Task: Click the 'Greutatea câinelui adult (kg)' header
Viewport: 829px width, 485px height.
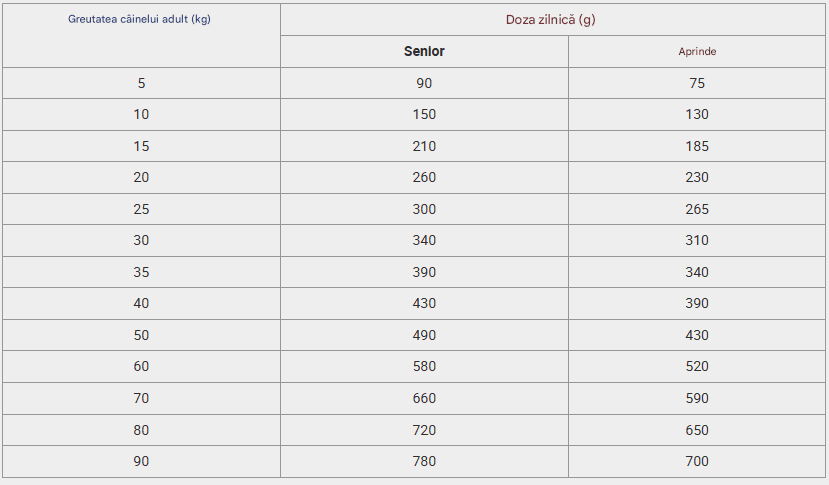Action: click(140, 19)
